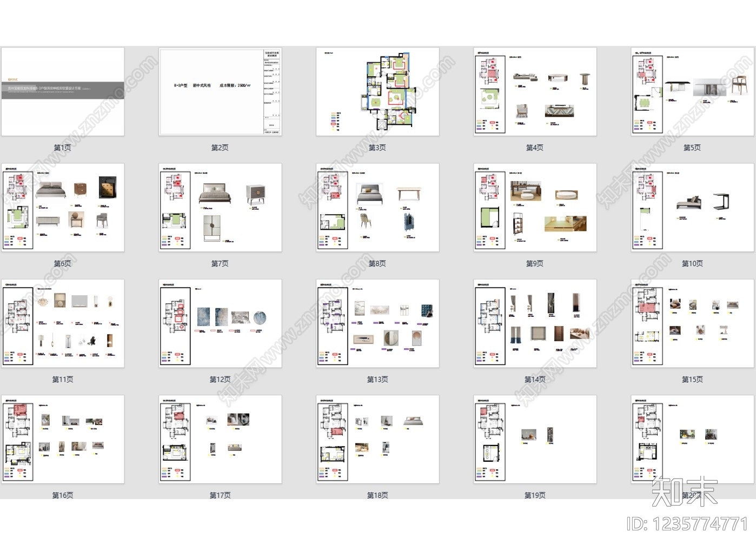
Task: Click the "第4页" page label
Action: point(535,148)
